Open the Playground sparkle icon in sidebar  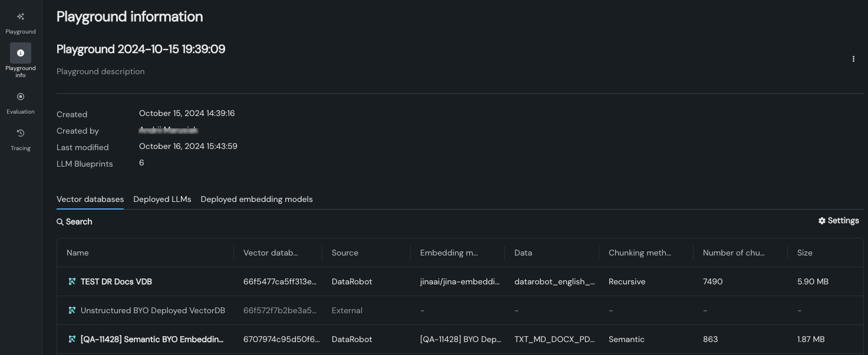[x=21, y=17]
